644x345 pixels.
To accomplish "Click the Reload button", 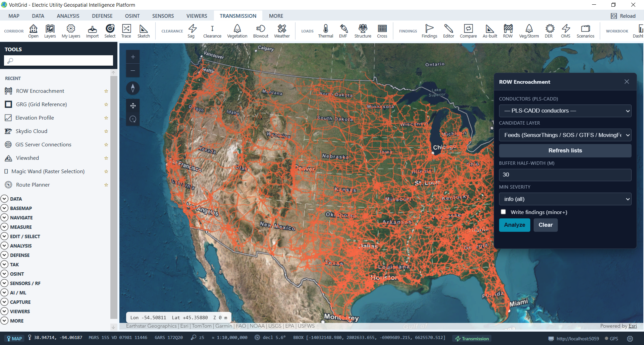I will pos(623,16).
